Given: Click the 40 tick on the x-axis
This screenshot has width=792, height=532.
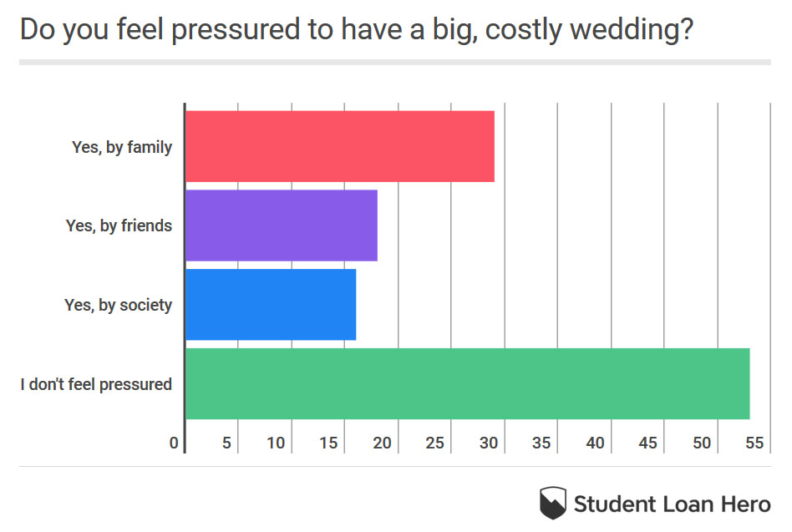Looking at the screenshot, I should pos(595,443).
